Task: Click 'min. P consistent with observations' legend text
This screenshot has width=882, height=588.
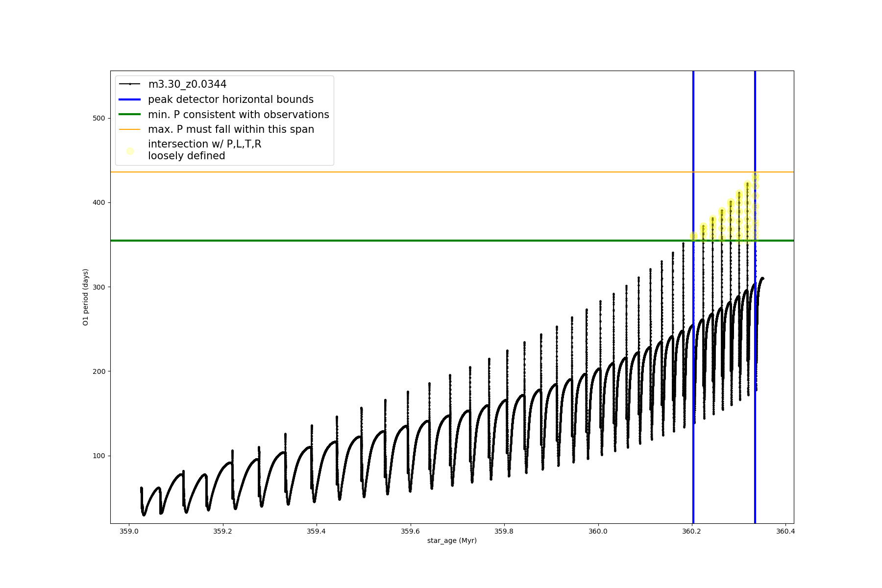Action: coord(238,115)
